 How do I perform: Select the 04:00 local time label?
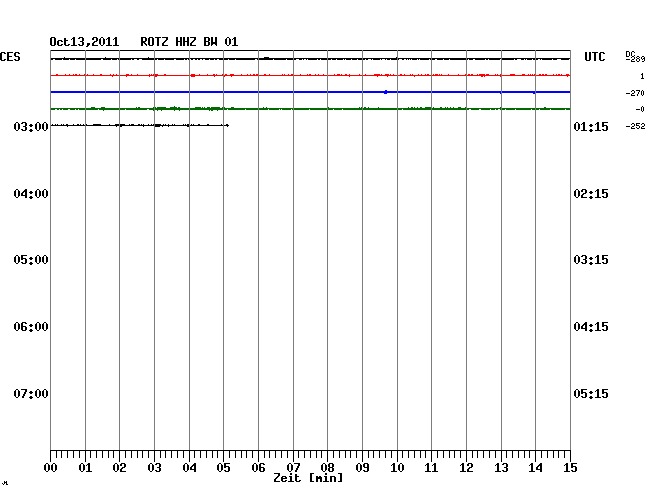pos(31,194)
